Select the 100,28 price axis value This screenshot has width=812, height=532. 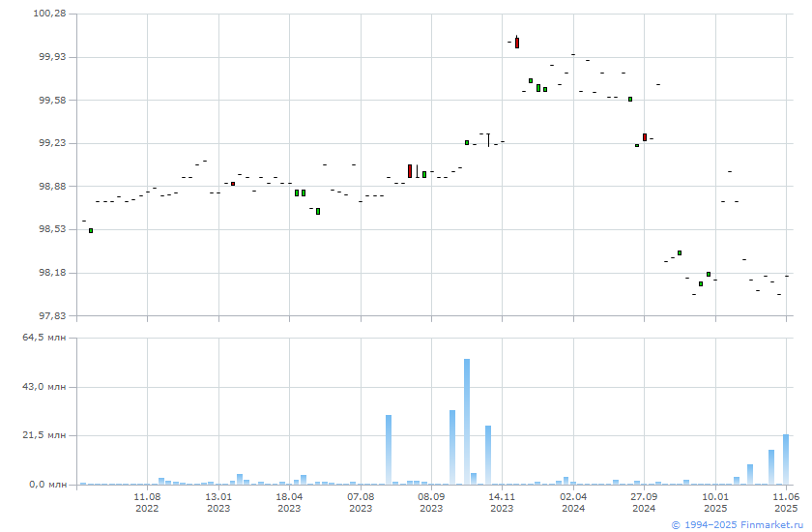point(49,13)
